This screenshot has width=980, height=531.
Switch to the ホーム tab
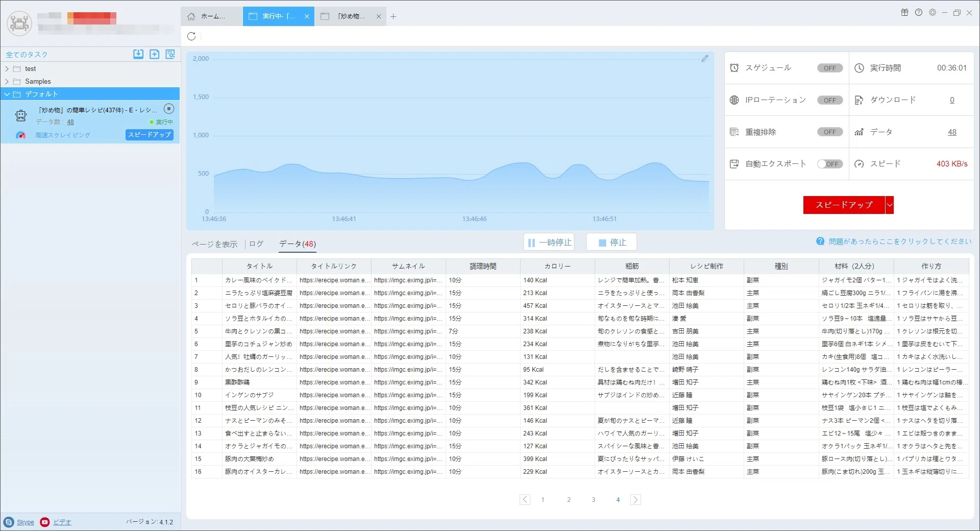(212, 16)
